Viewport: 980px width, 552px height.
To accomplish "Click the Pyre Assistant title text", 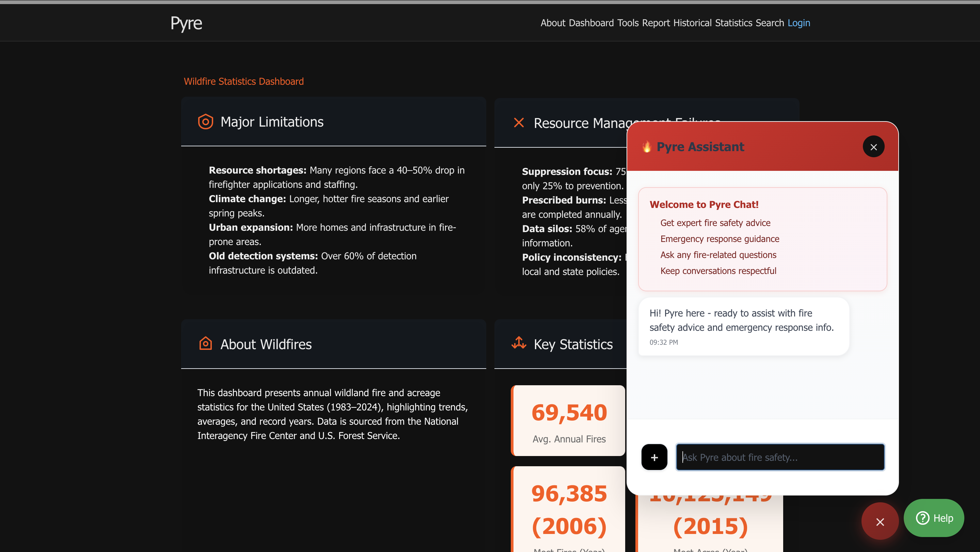I will pyautogui.click(x=700, y=147).
